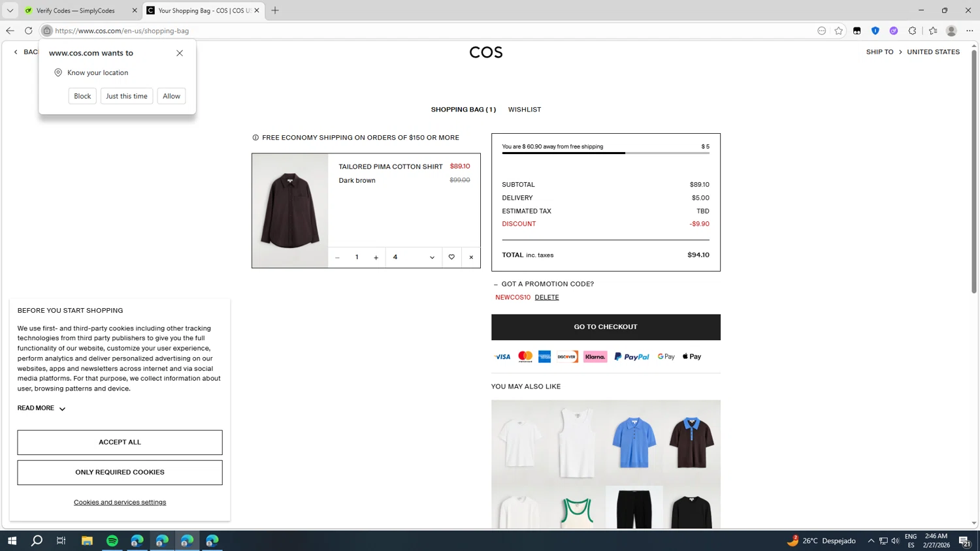This screenshot has height=551, width=980.
Task: Open the free shipping info icon
Action: (255, 138)
